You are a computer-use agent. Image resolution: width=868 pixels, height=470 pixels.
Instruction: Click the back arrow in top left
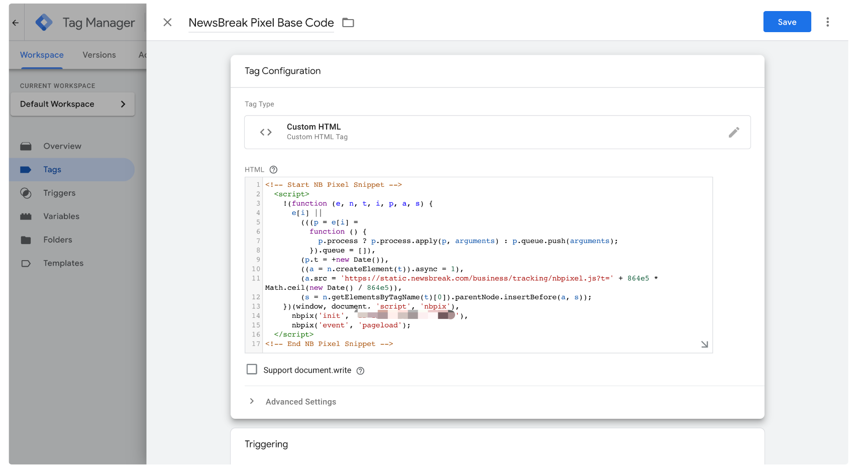tap(16, 23)
